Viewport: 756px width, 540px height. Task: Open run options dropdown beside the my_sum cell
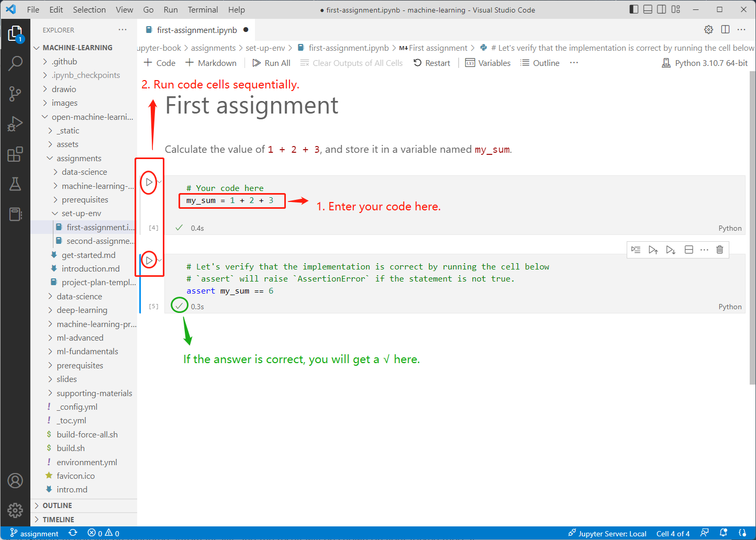point(160,182)
